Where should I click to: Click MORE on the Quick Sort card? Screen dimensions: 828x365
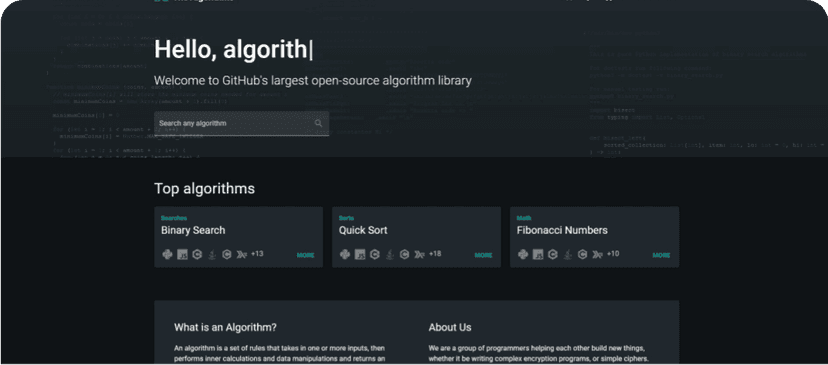(483, 255)
